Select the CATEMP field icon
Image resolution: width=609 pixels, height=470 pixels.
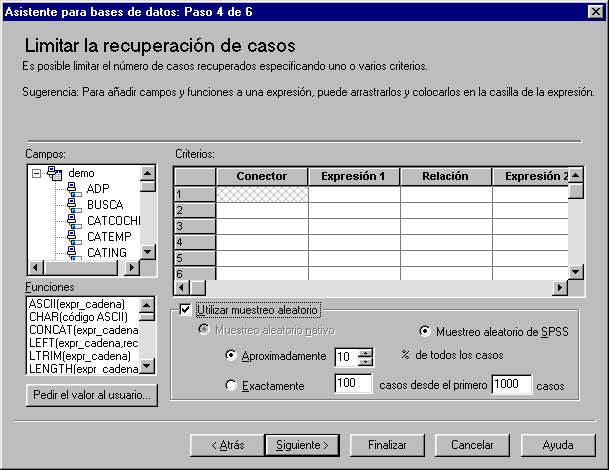pos(74,237)
